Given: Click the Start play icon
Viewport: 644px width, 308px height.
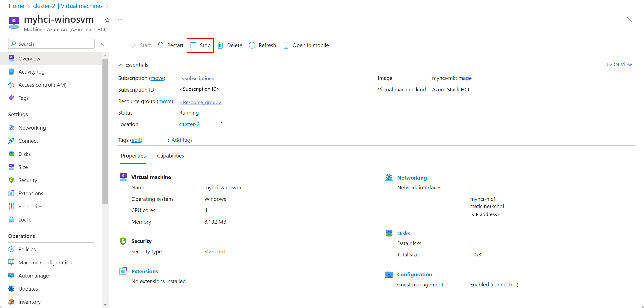Looking at the screenshot, I should coord(133,45).
